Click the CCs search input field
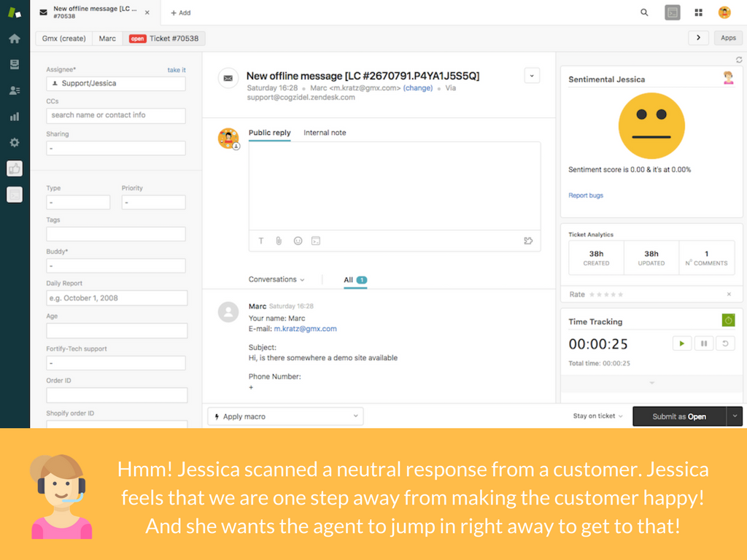 (x=116, y=115)
